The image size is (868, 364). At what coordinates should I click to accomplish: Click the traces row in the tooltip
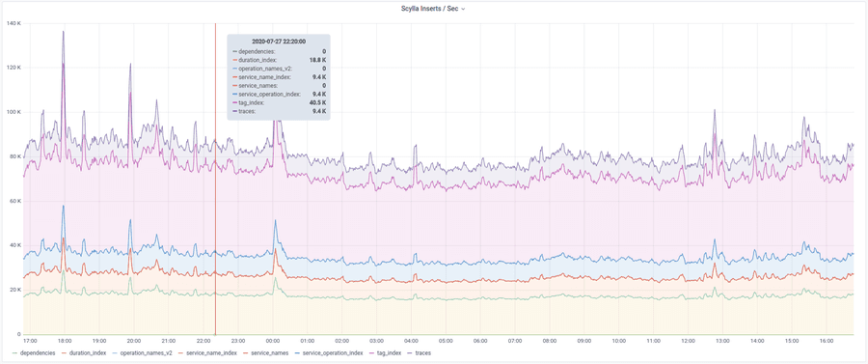[279, 112]
